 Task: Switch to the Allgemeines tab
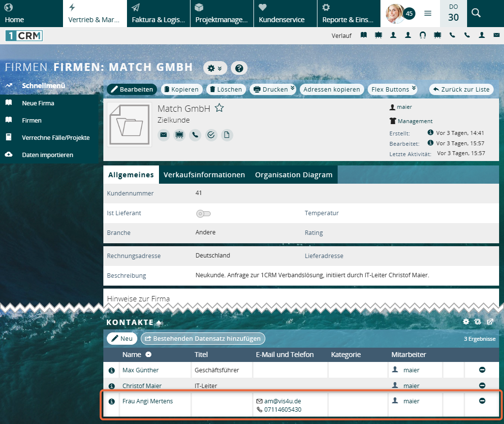[131, 175]
